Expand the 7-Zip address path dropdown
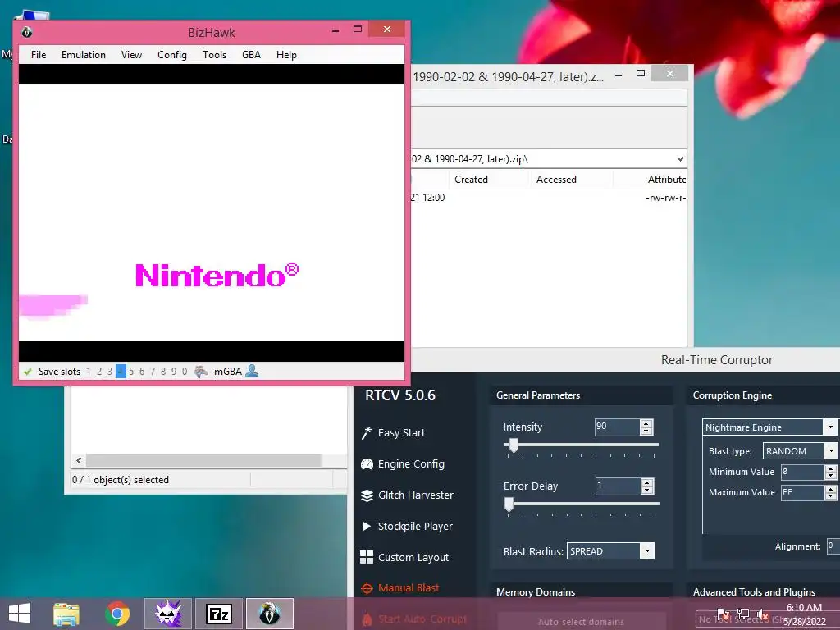Image resolution: width=840 pixels, height=630 pixels. (x=680, y=159)
